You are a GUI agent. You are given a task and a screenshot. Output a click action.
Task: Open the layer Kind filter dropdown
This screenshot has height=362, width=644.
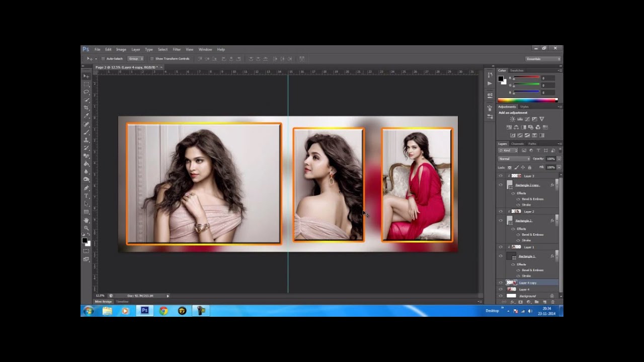tap(508, 150)
